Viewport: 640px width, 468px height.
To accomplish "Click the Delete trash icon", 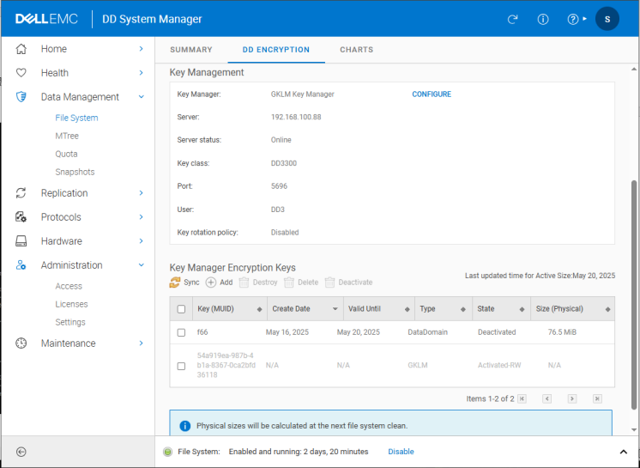I will tap(289, 282).
